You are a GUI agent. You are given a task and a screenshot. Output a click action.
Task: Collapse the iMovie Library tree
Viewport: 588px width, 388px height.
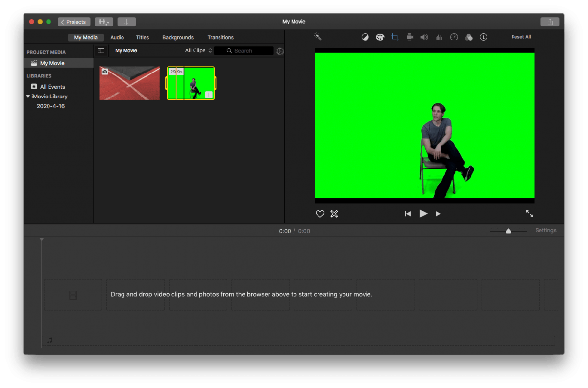[x=28, y=97]
